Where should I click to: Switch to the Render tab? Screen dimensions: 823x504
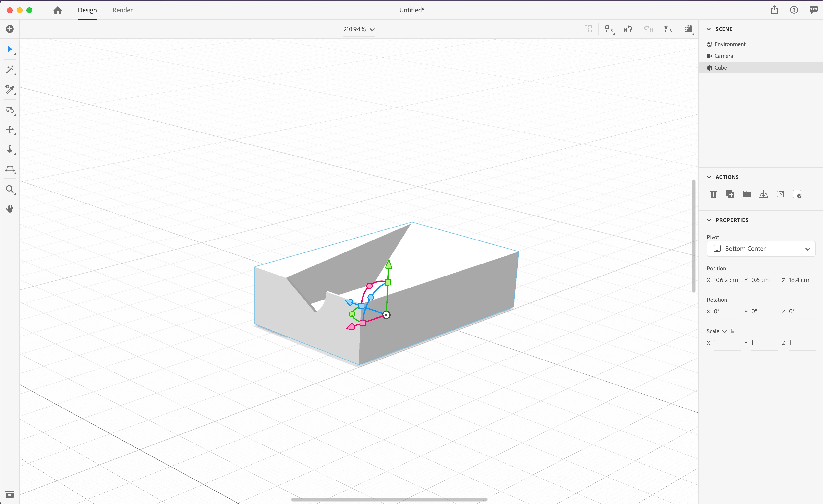[122, 10]
